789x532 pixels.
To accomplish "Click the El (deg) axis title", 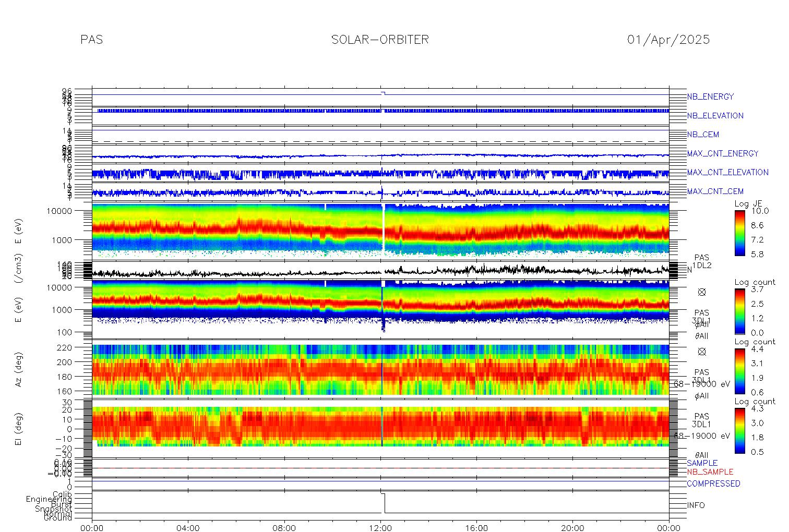I will (x=19, y=429).
